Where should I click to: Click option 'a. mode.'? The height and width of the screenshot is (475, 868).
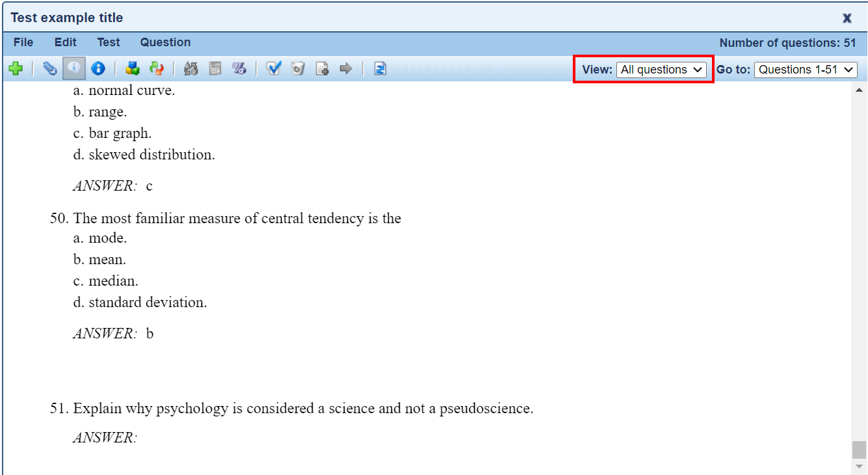click(x=100, y=238)
